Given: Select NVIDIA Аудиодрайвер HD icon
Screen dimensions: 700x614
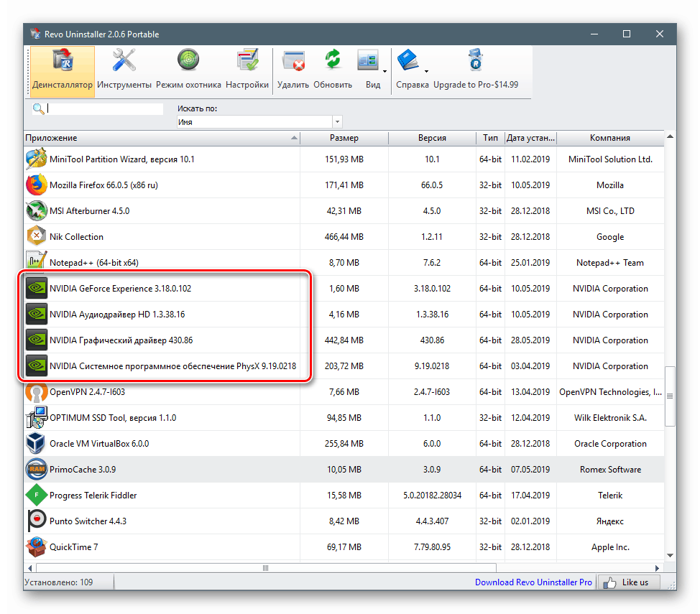Looking at the screenshot, I should coord(36,314).
